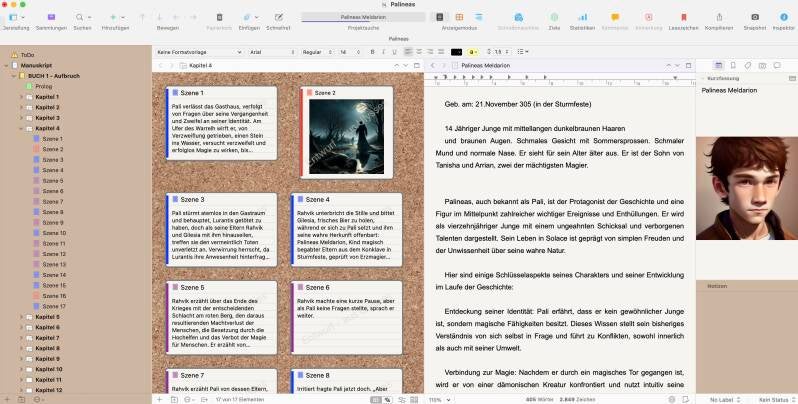Image resolution: width=798 pixels, height=404 pixels.
Task: Click the Schnellref quick reference icon
Action: point(279,18)
